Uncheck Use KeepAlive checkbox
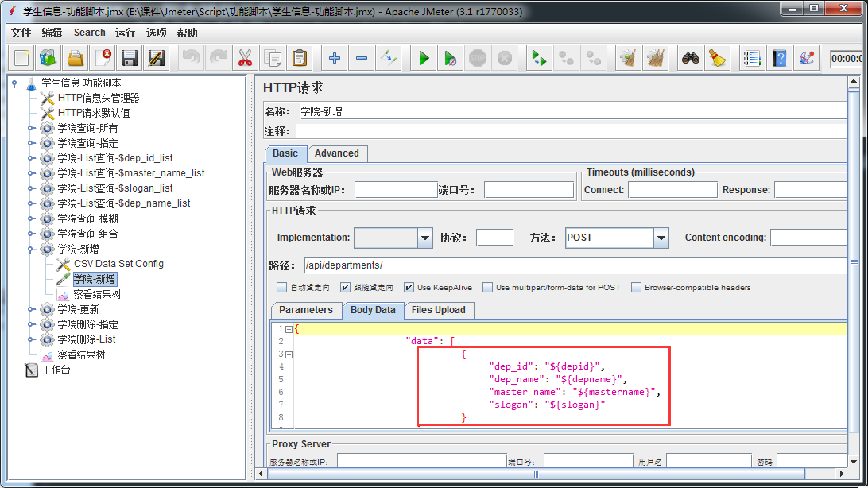Image resolution: width=868 pixels, height=488 pixels. [409, 287]
